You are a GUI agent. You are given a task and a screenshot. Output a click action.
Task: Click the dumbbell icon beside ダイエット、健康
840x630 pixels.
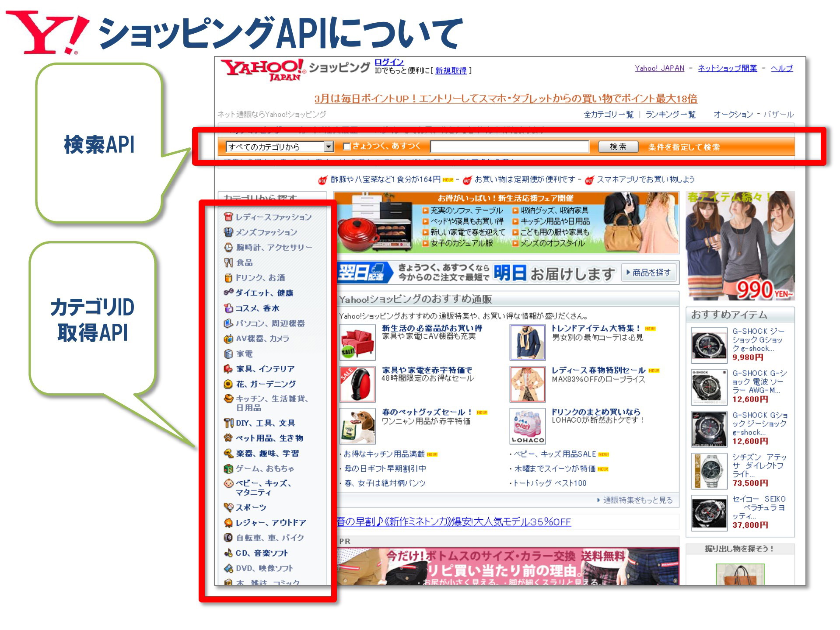[228, 292]
